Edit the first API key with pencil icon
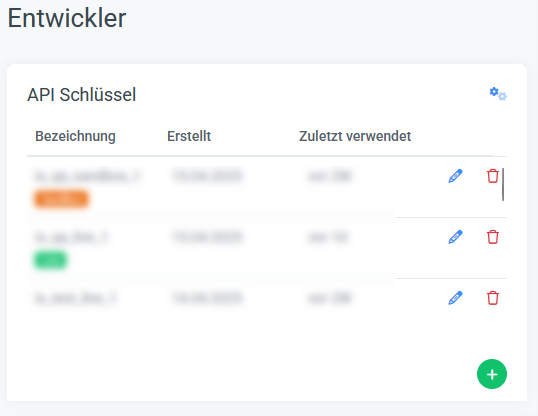 click(455, 176)
